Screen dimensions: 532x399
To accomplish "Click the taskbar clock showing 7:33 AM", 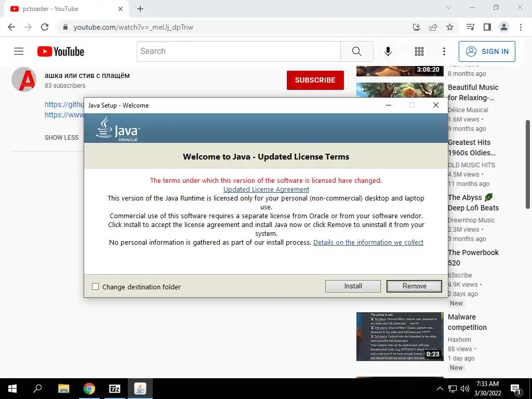I will pyautogui.click(x=487, y=389).
